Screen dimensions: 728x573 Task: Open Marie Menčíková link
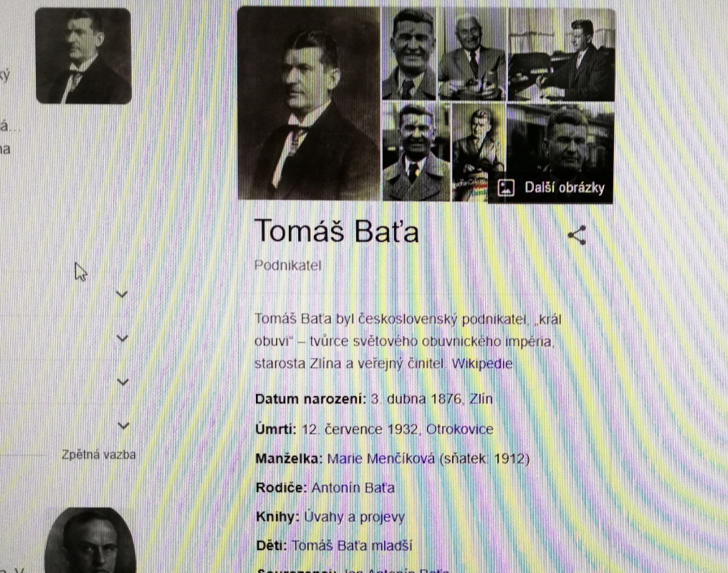click(380, 459)
